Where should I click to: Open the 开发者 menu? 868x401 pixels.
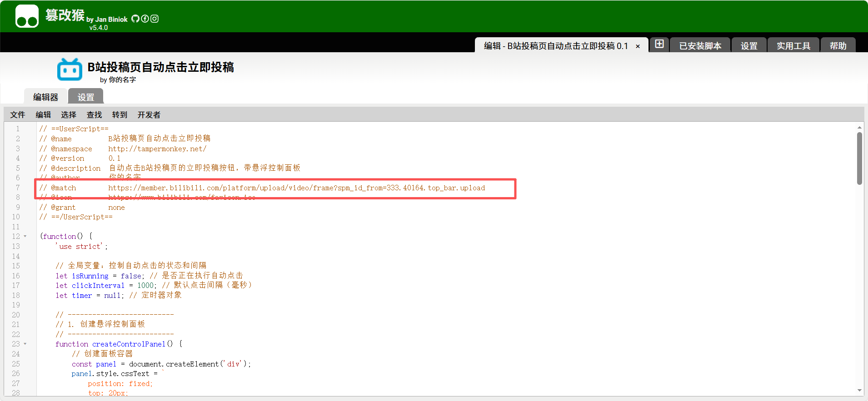[149, 115]
